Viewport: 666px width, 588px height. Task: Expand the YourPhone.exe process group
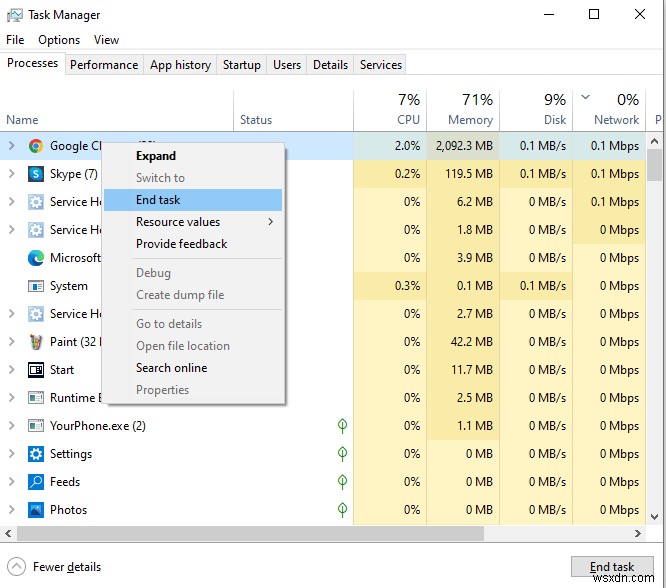click(x=11, y=426)
